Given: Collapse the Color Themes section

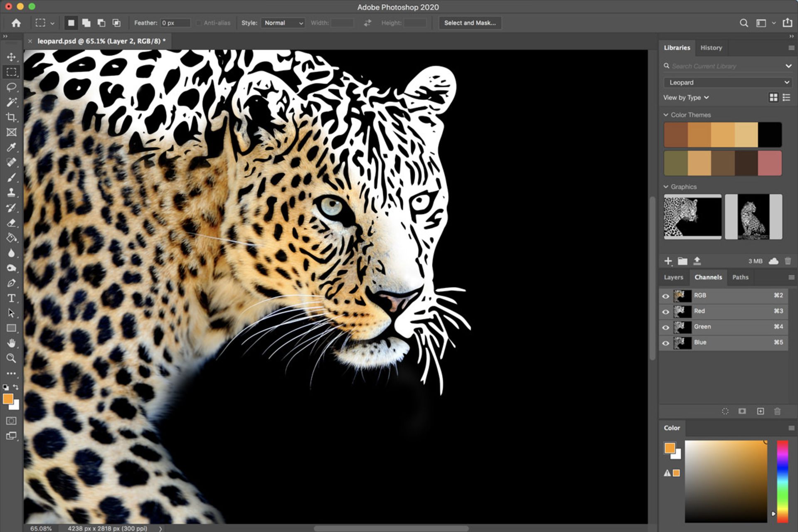Looking at the screenshot, I should [x=666, y=115].
